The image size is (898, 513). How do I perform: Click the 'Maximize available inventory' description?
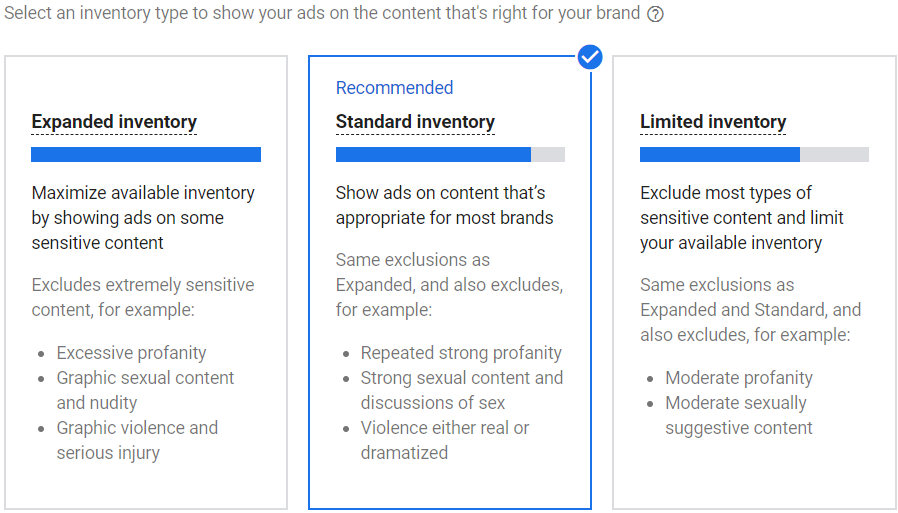(x=143, y=218)
